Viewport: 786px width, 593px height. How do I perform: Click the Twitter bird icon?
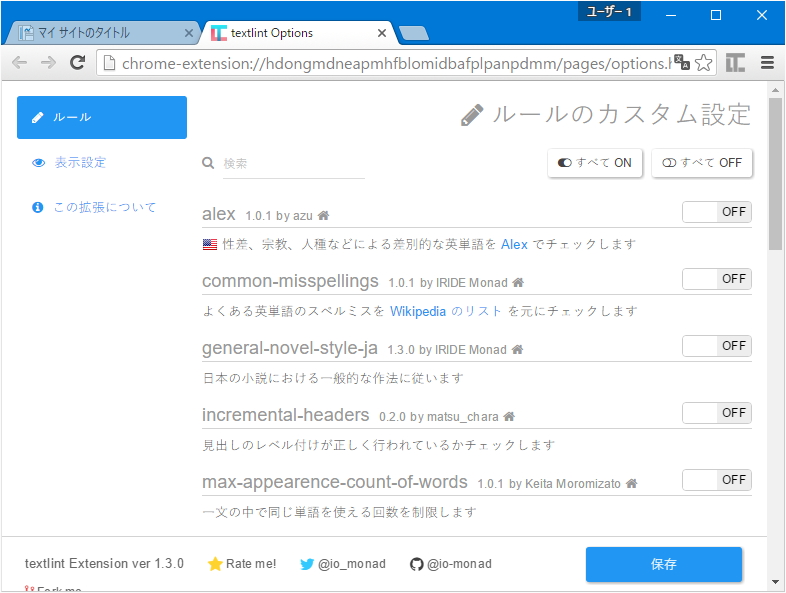click(307, 564)
